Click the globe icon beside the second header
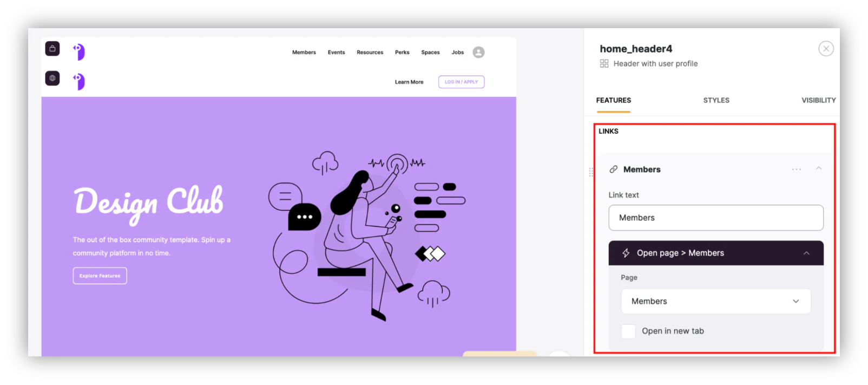The image size is (868, 385). click(52, 78)
